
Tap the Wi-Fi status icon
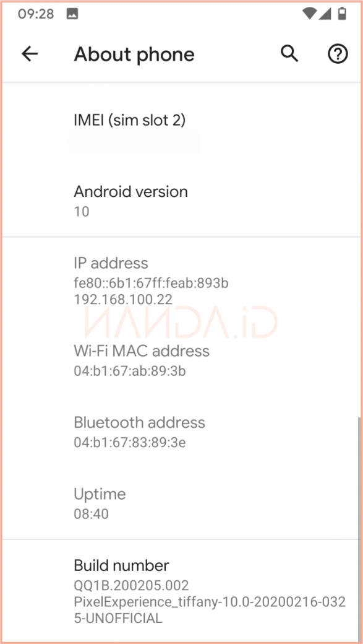310,14
